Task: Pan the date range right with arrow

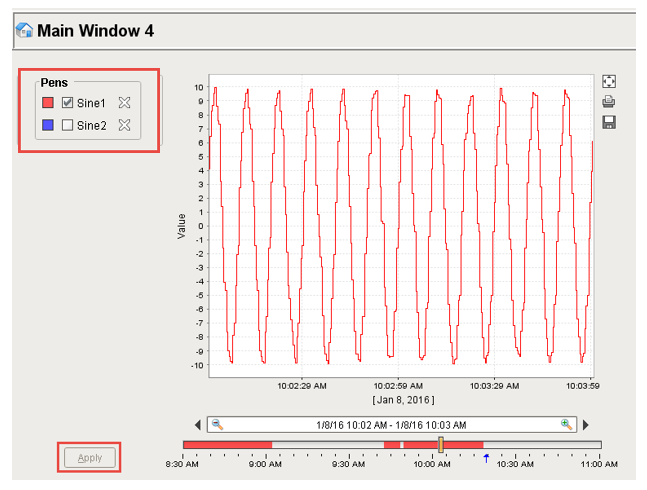Action: [x=586, y=425]
